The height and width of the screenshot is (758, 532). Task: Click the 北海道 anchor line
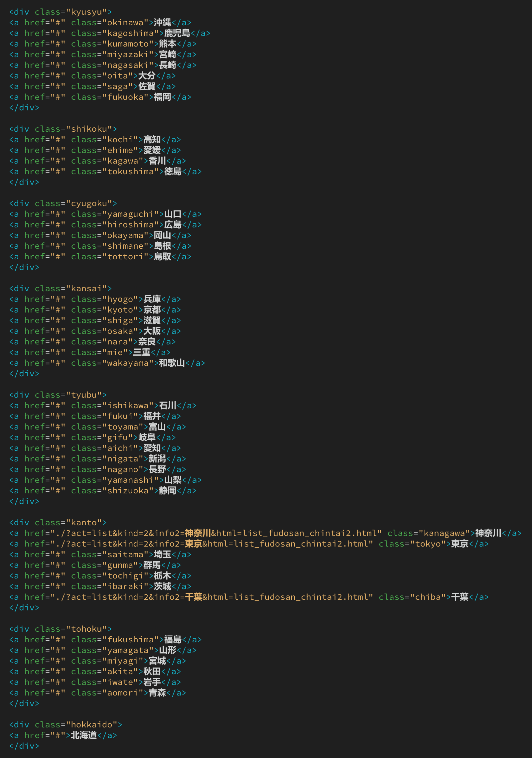click(x=63, y=735)
